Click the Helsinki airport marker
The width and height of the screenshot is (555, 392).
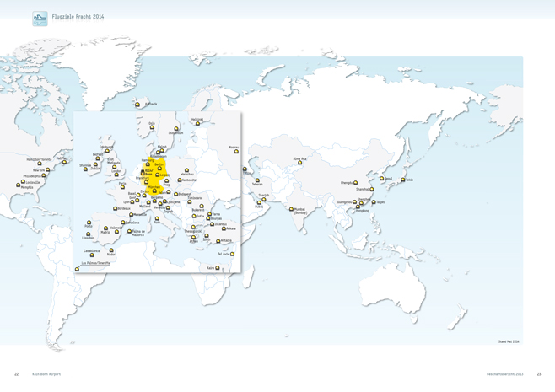(x=197, y=125)
